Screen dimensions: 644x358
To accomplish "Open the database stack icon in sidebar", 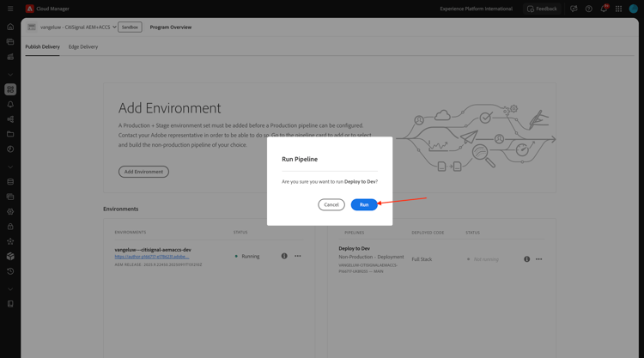I will 10,182.
